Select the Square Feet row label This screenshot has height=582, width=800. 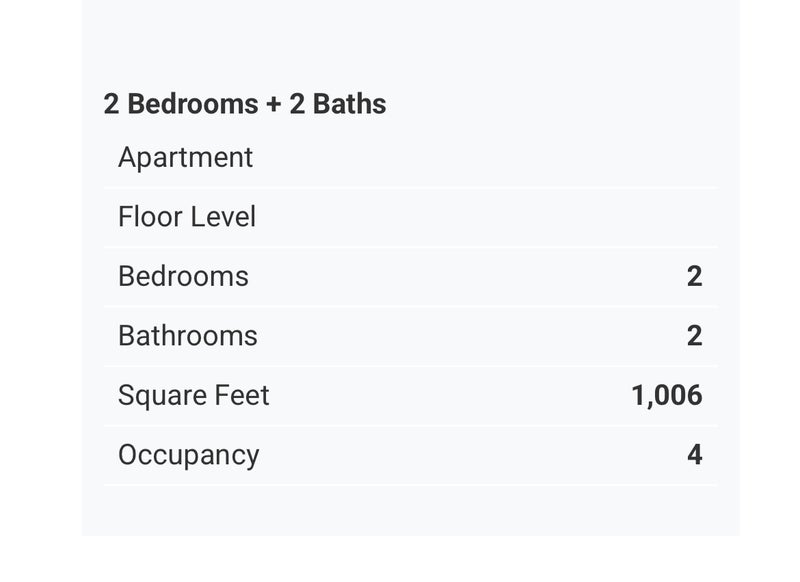[x=194, y=395]
